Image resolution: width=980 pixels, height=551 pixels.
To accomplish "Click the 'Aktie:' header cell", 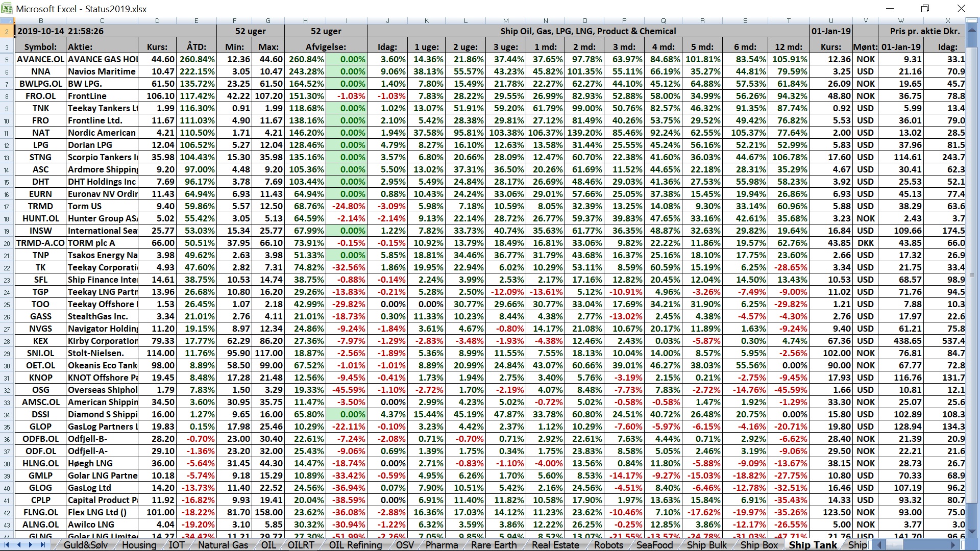I will 102,47.
